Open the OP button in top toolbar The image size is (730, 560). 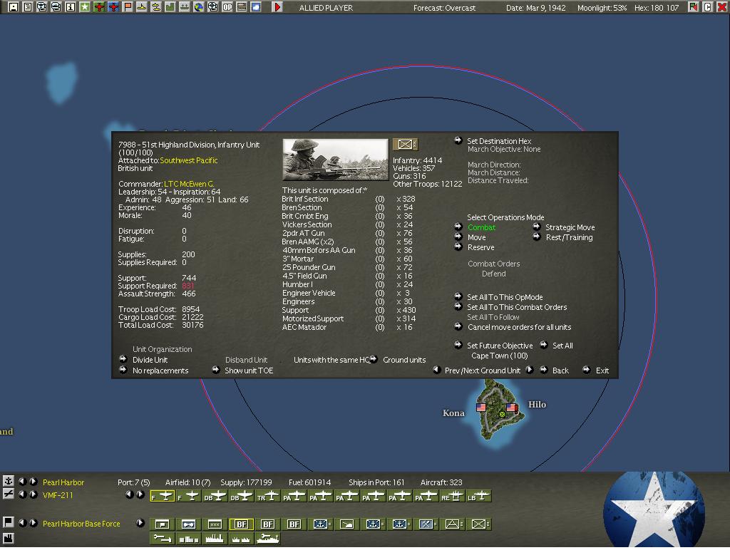coord(227,7)
